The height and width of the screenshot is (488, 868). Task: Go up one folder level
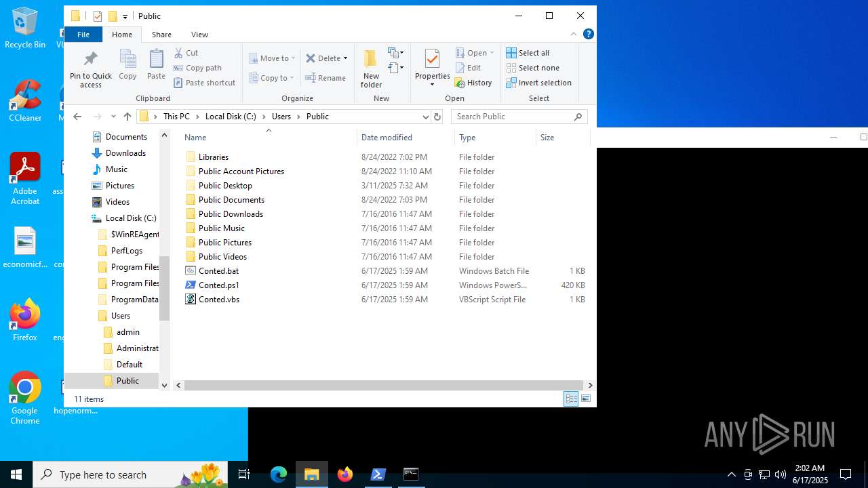[127, 117]
